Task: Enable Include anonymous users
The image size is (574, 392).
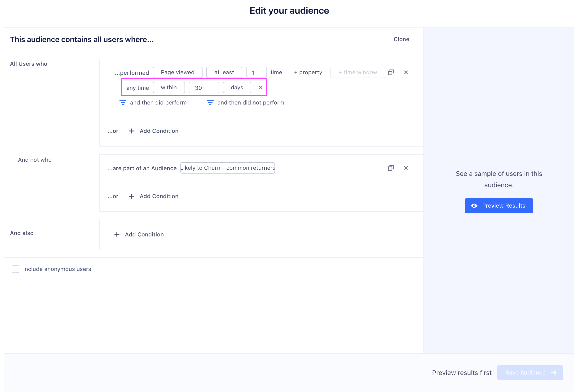Action: click(16, 269)
